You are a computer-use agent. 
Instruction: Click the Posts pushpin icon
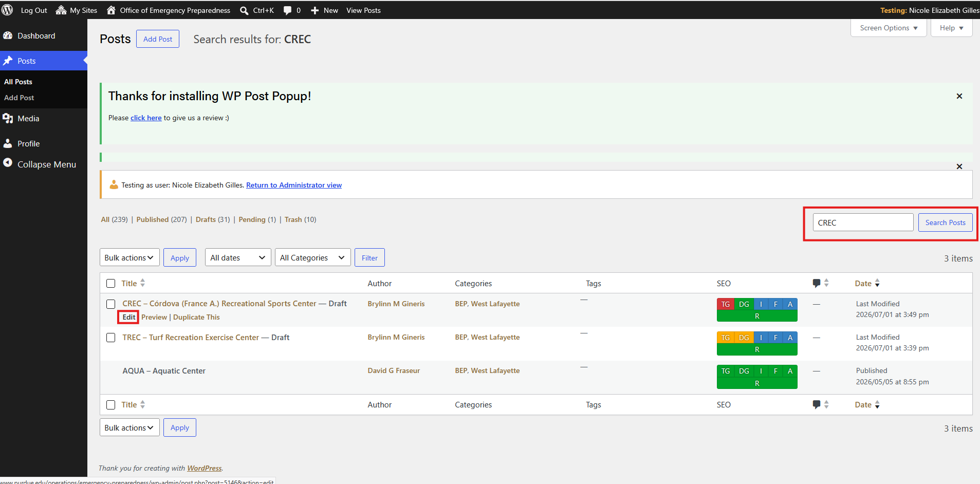(8, 61)
